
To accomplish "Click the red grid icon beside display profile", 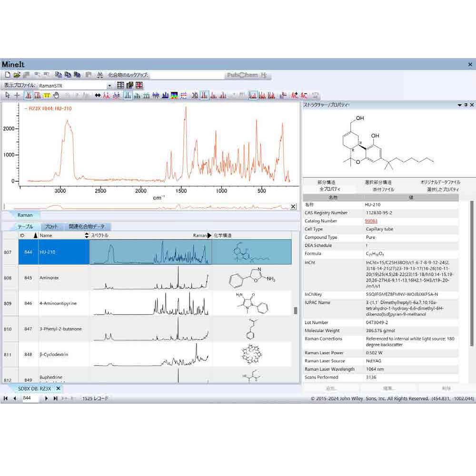I will (x=139, y=85).
